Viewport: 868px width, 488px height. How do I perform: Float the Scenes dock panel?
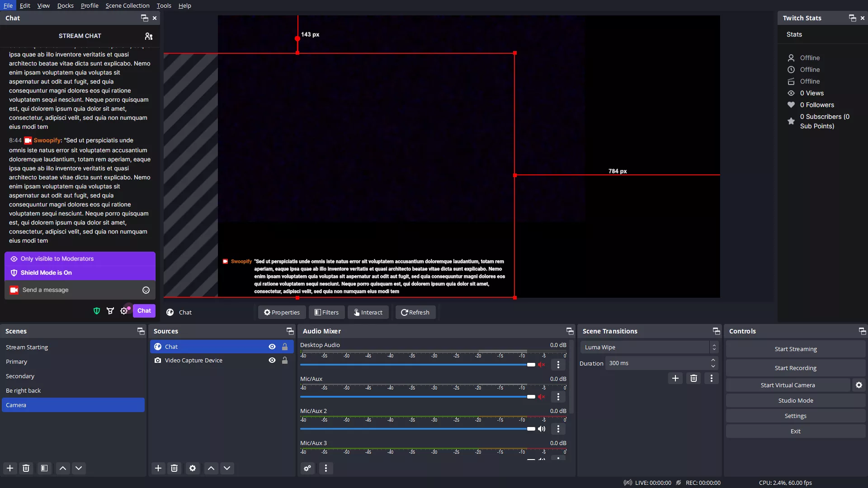(x=141, y=331)
